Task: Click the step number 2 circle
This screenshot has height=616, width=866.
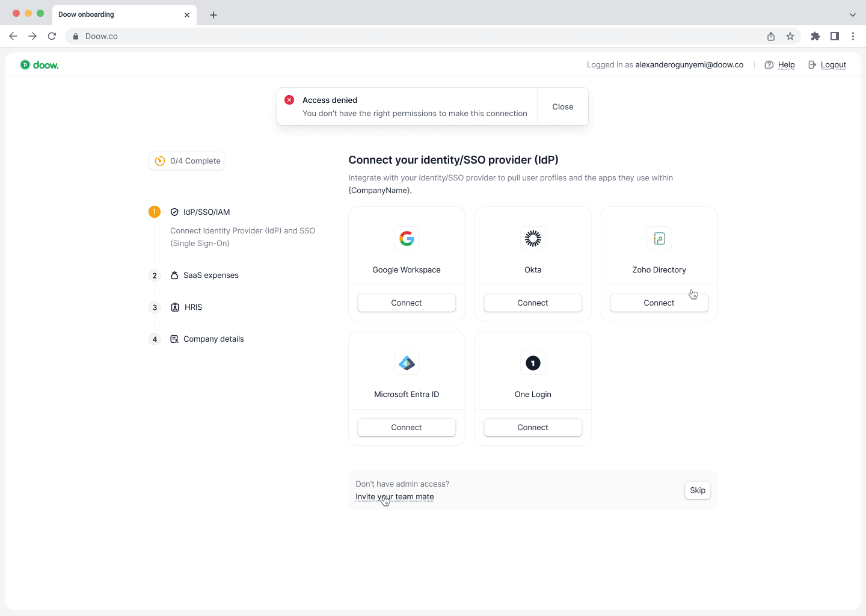Action: [155, 276]
